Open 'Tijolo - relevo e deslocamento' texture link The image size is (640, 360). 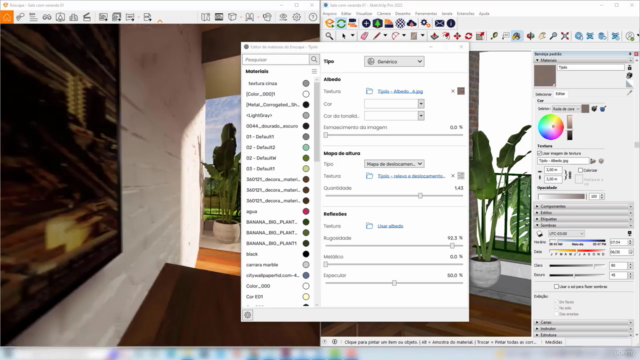click(411, 176)
